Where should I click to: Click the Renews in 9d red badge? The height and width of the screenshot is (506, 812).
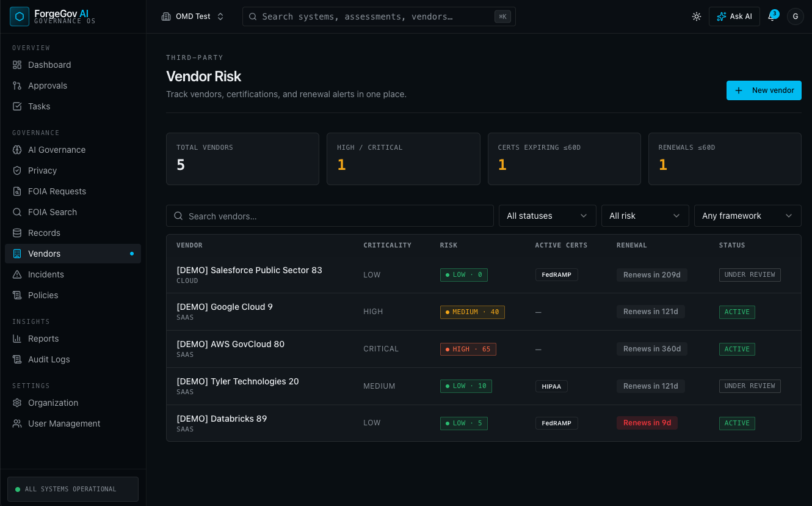point(647,423)
